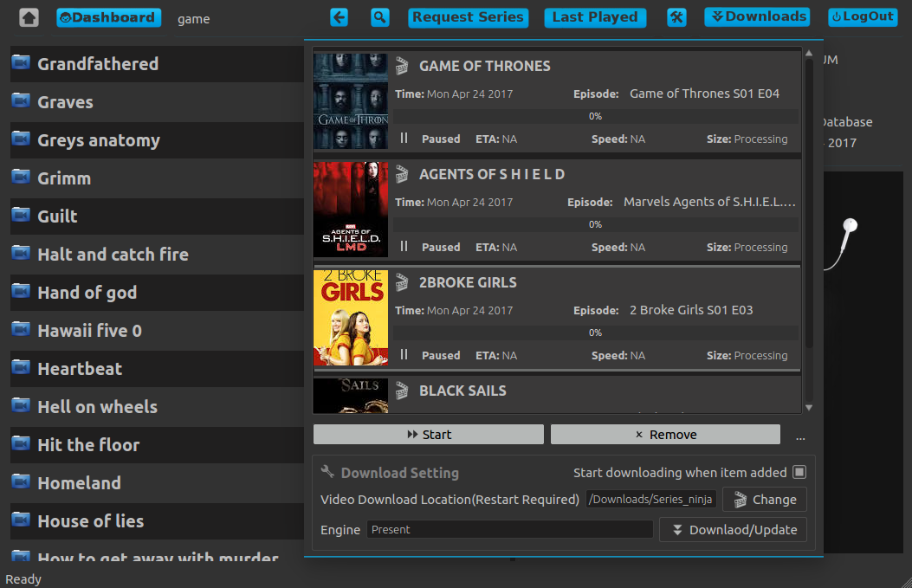Click video download location path field
This screenshot has height=588, width=912.
point(650,500)
